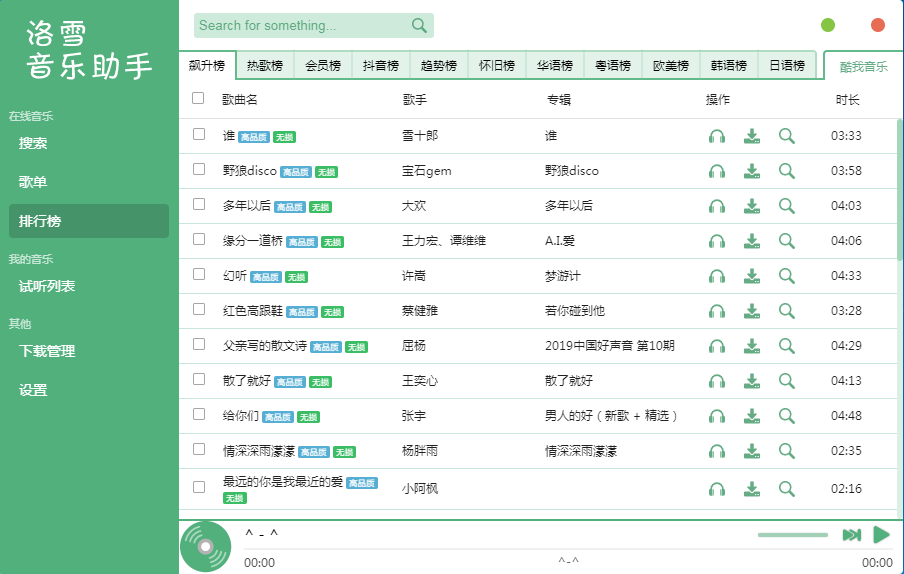The height and width of the screenshot is (574, 904).
Task: Adjust the volume slider in player bar
Action: [x=793, y=535]
